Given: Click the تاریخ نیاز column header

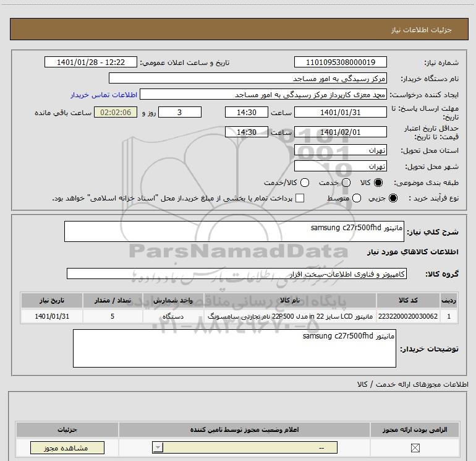Looking at the screenshot, I should 52,301.
